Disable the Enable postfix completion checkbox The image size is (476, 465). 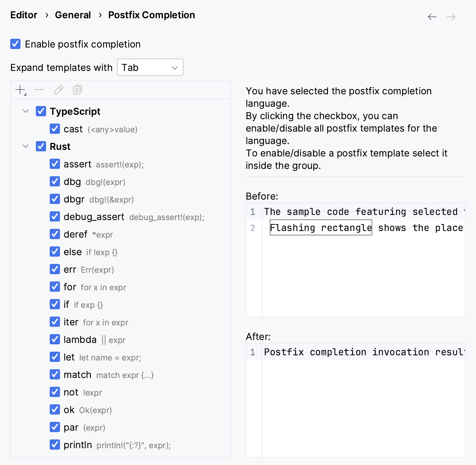click(x=15, y=44)
